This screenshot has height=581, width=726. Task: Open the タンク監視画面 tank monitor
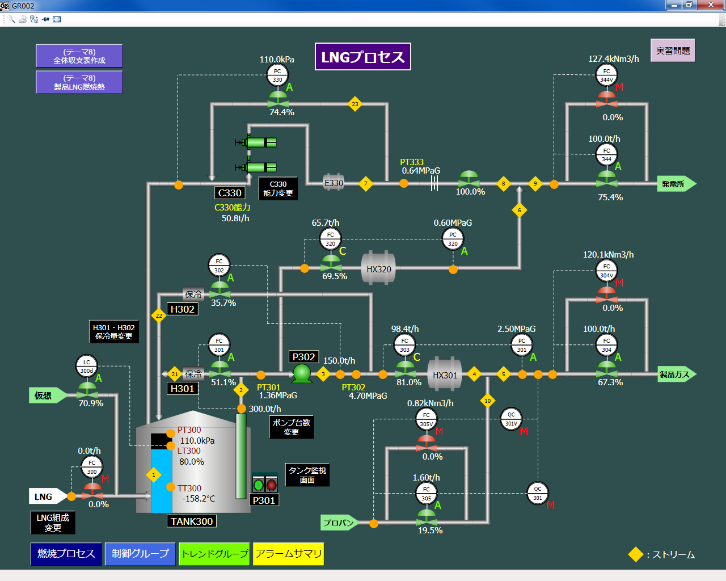(307, 475)
